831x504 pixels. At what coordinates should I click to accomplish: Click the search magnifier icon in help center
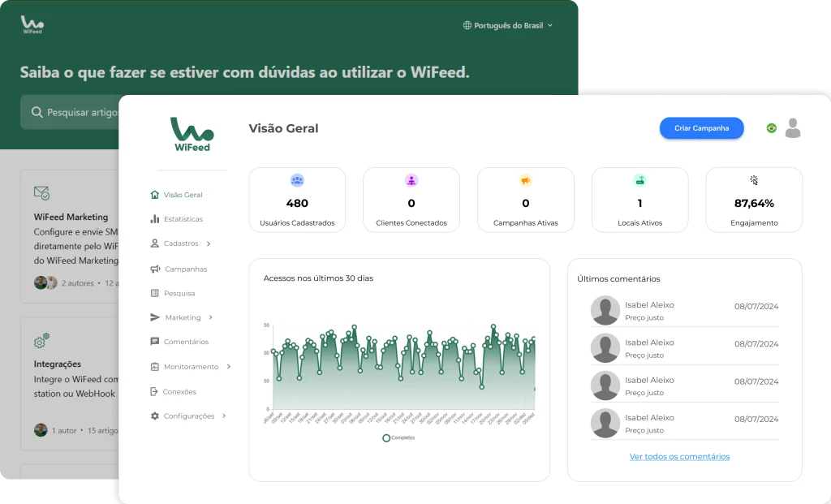coord(37,112)
